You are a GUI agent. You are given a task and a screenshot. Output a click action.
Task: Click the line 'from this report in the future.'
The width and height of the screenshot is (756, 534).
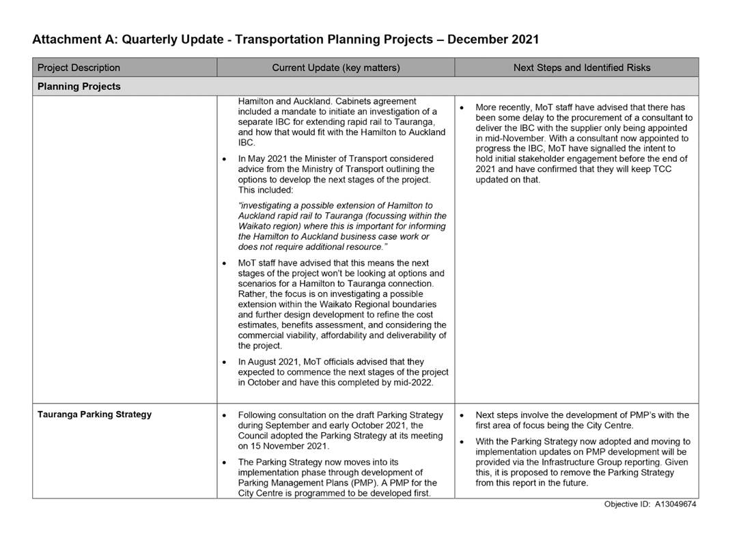point(532,483)
